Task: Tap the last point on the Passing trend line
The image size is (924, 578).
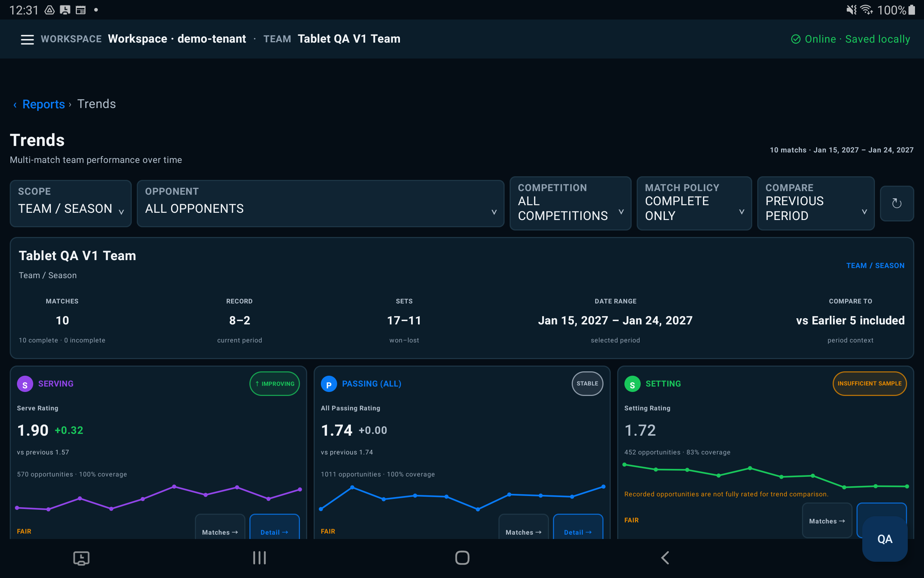Action: click(603, 487)
